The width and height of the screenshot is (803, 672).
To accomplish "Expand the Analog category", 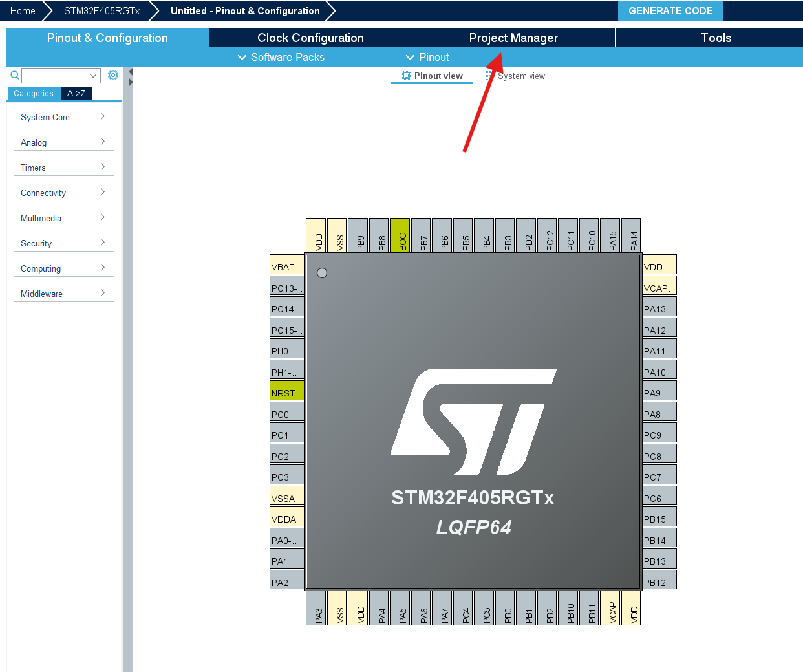I will [x=63, y=142].
